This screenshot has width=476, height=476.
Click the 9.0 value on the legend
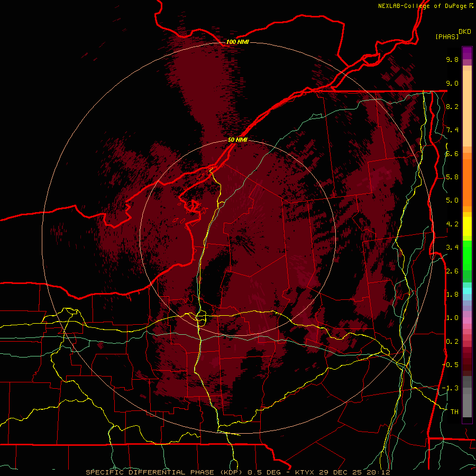pos(452,83)
